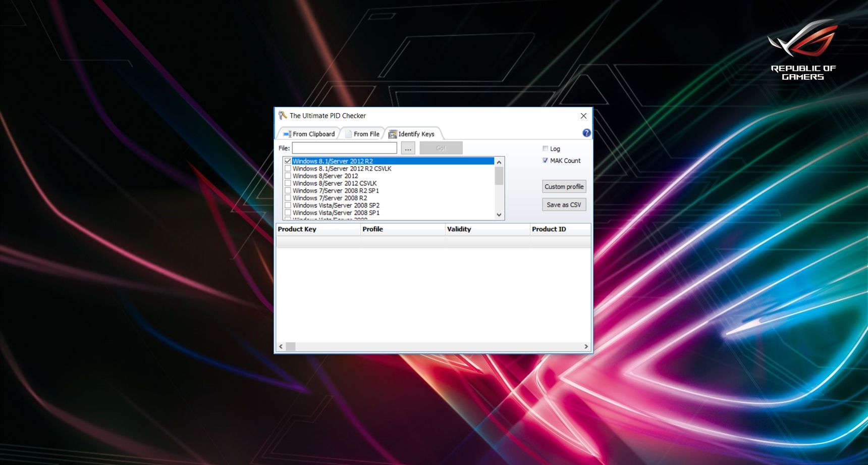868x465 pixels.
Task: Check the Windows 7/Server 2008 R2 checkbox
Action: (x=288, y=198)
